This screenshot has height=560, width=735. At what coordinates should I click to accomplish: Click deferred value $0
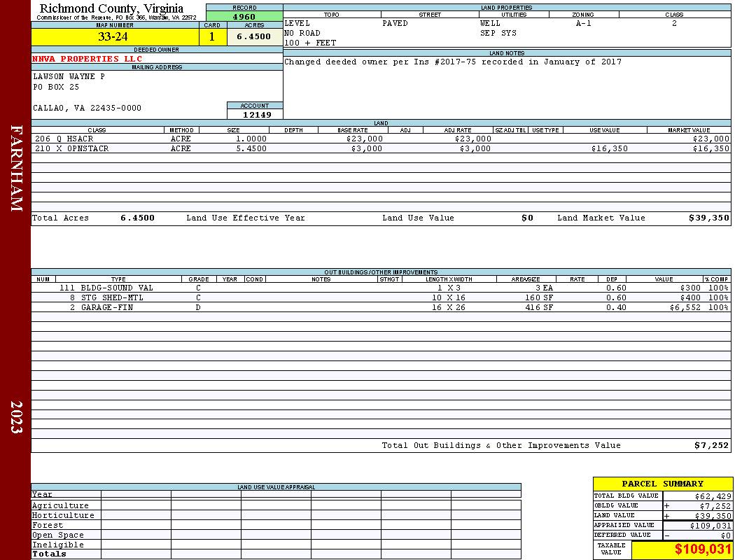coord(726,535)
